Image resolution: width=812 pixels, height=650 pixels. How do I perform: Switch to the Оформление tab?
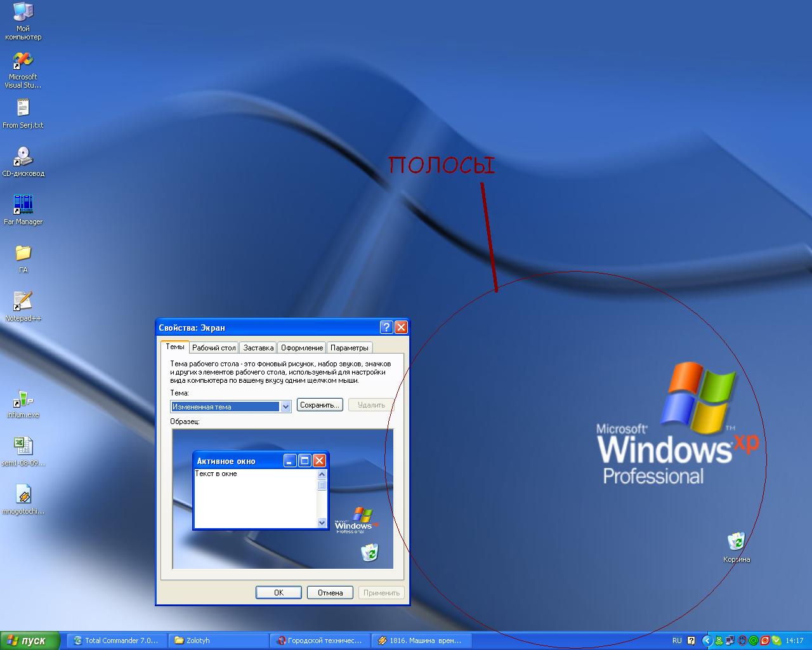point(302,348)
